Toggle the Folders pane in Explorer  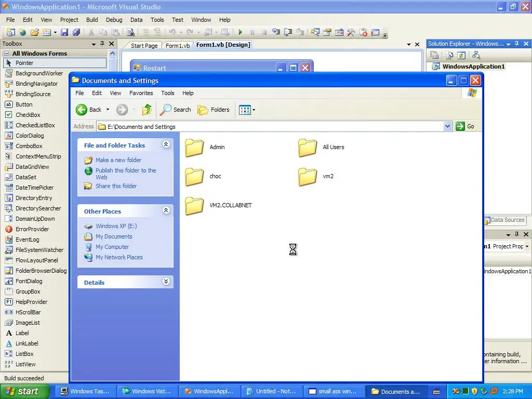click(214, 110)
